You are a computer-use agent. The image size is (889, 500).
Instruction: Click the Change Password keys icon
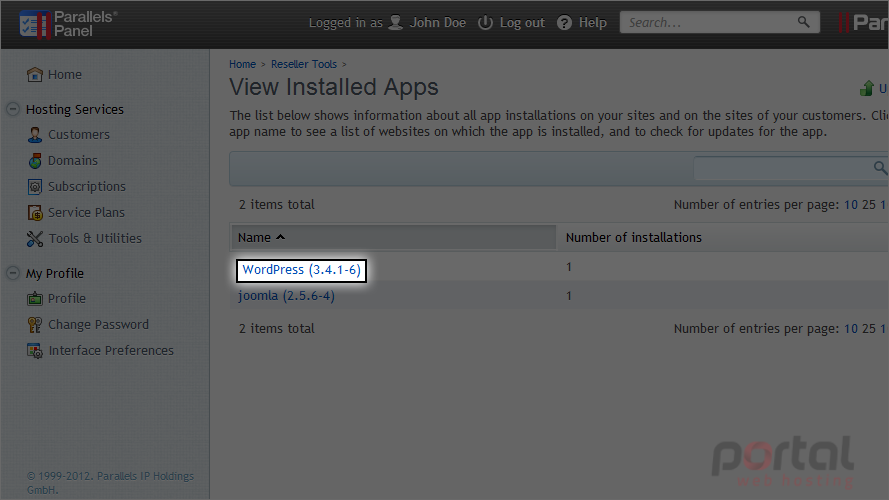35,325
